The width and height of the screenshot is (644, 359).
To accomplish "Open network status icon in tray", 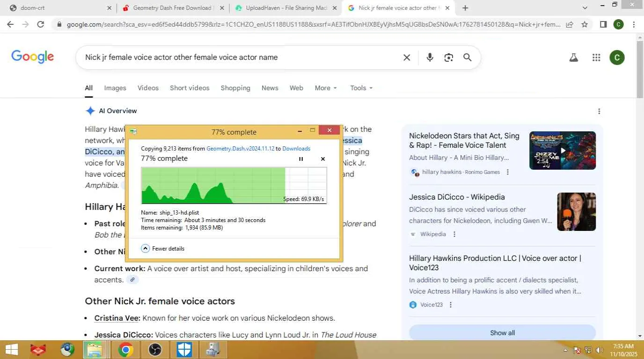I will point(588,350).
